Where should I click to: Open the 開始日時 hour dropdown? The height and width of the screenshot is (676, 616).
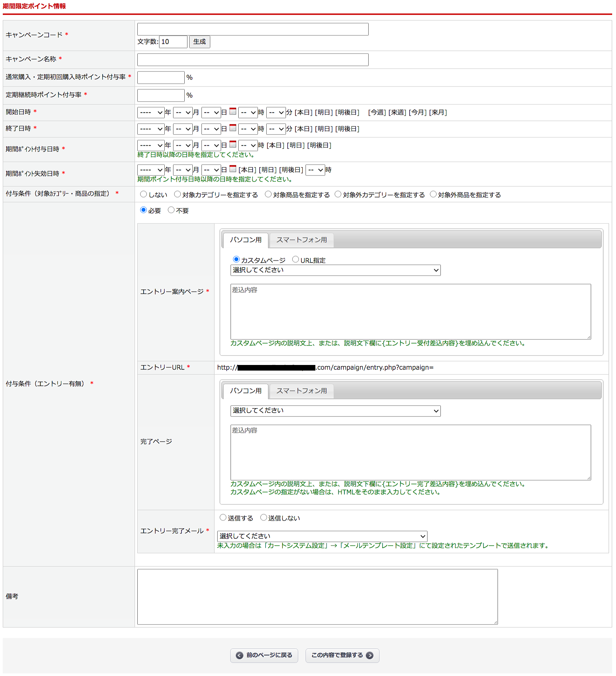tap(248, 112)
